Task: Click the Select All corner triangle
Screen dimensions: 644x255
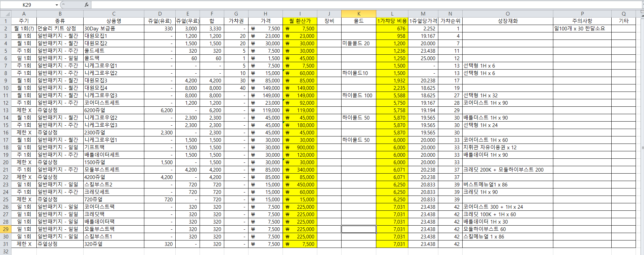Action: point(6,14)
